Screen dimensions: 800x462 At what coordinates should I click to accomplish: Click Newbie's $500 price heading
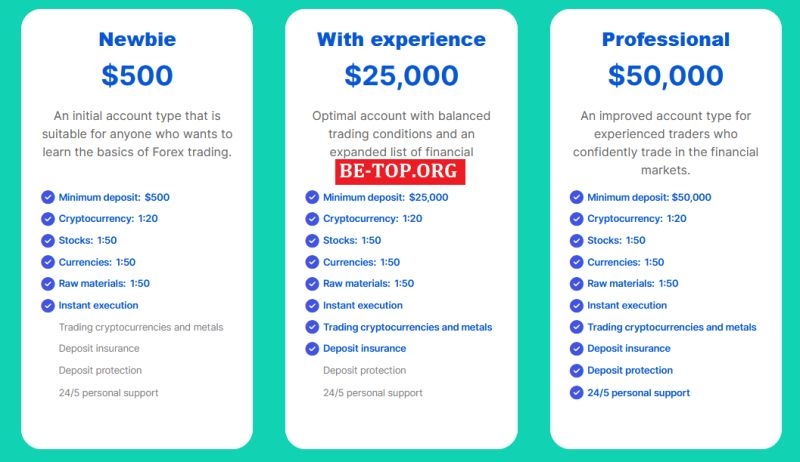tap(137, 75)
